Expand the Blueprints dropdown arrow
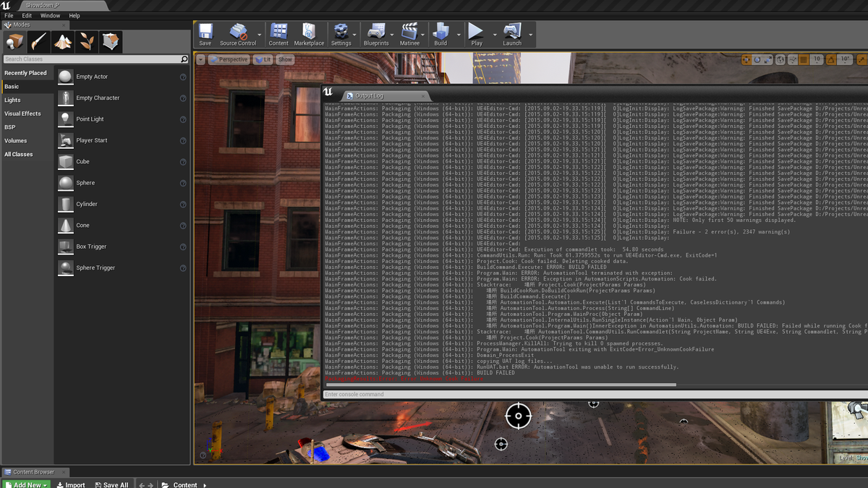The height and width of the screenshot is (488, 868). pos(393,34)
